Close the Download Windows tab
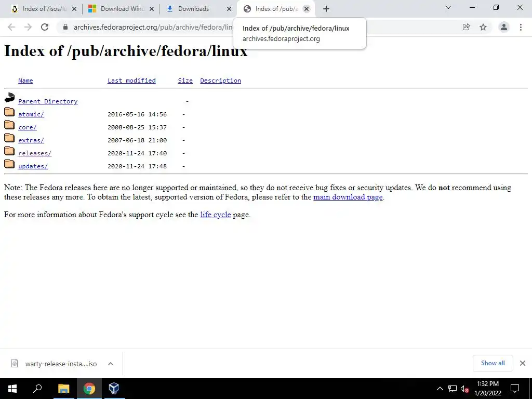The height and width of the screenshot is (399, 532). click(x=152, y=9)
